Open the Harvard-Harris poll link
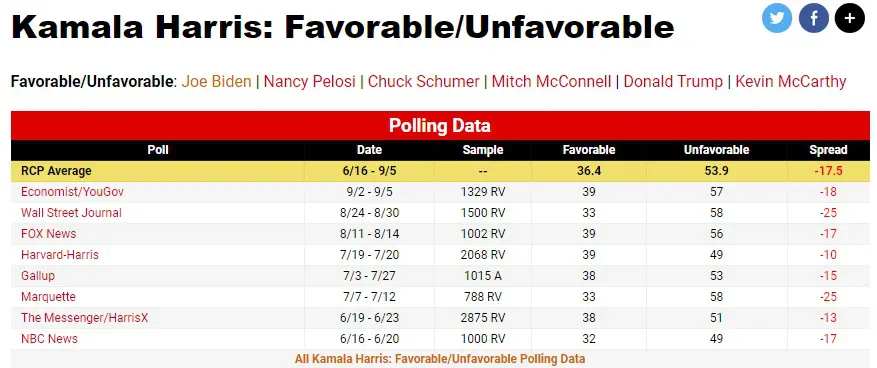877x368 pixels. point(60,255)
